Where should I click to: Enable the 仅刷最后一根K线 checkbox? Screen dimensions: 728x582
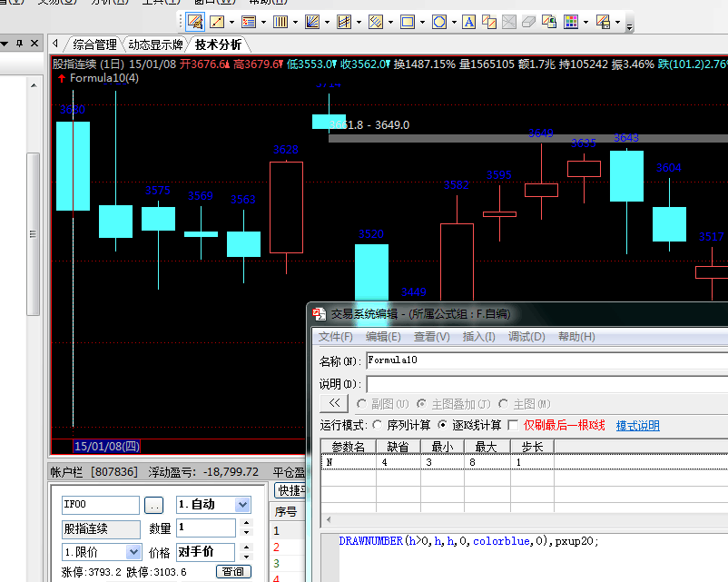tap(514, 425)
